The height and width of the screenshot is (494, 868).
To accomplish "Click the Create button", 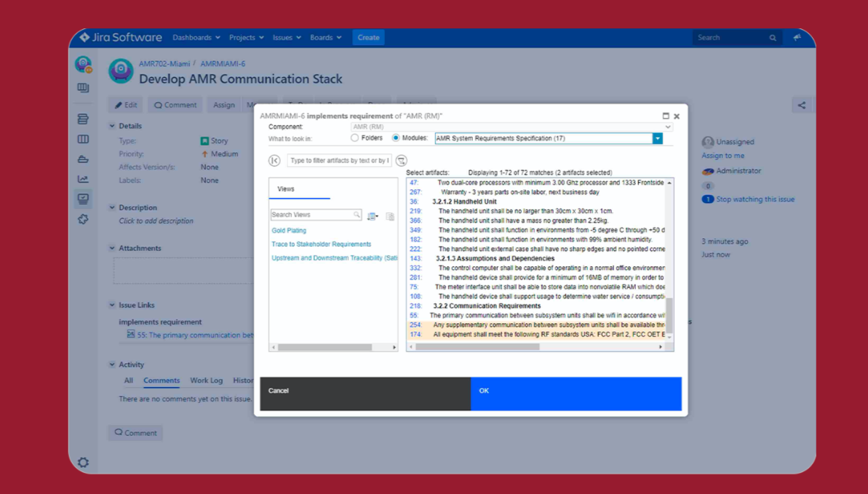I will click(x=368, y=38).
